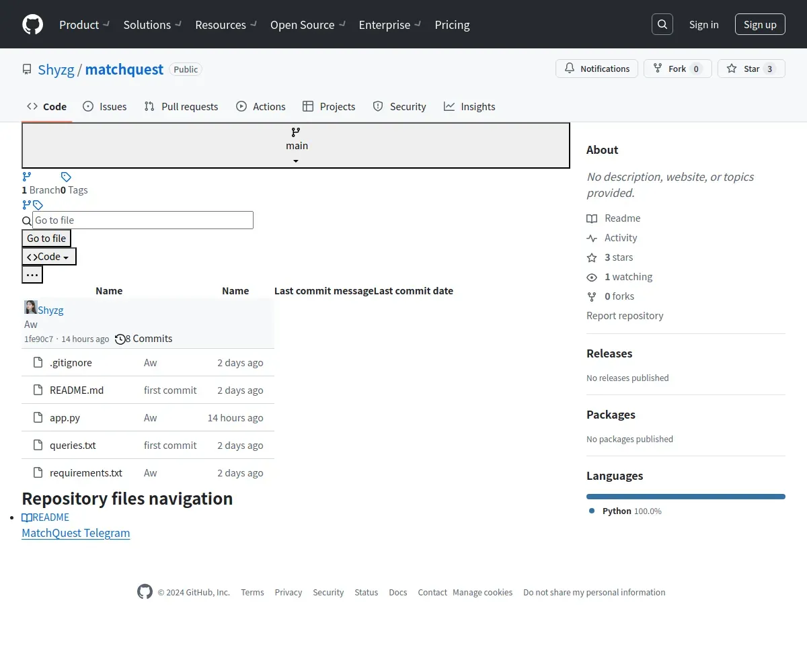Open the footer Docs link

pyautogui.click(x=398, y=592)
